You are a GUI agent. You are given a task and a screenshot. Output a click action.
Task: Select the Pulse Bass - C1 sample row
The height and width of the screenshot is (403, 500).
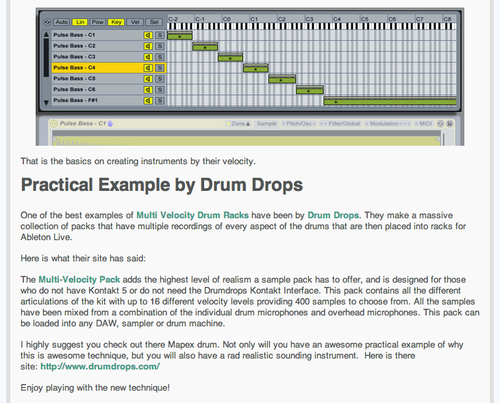pos(109,35)
